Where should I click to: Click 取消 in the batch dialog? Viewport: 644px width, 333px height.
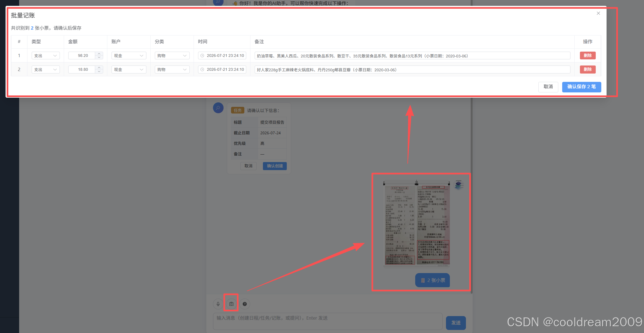pos(548,87)
